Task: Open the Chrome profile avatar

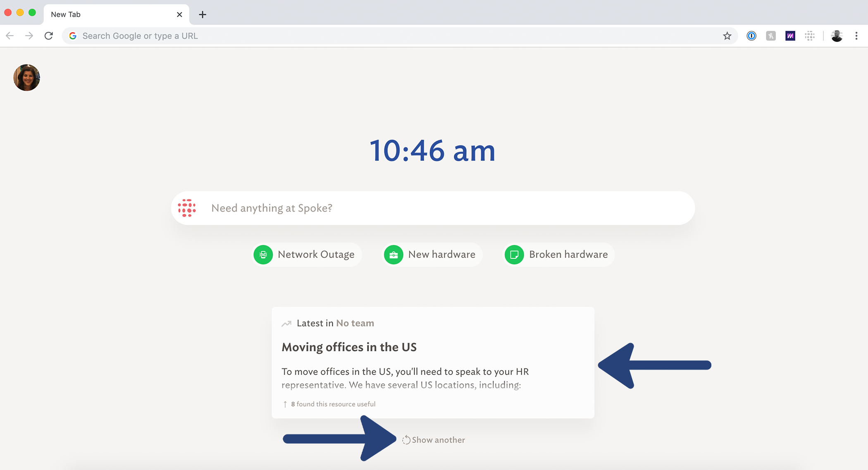Action: [x=837, y=36]
